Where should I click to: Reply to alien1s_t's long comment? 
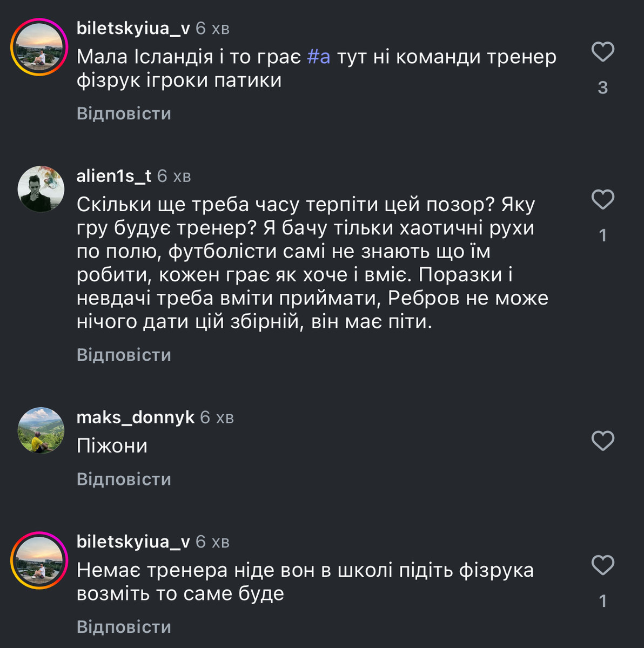coord(124,355)
